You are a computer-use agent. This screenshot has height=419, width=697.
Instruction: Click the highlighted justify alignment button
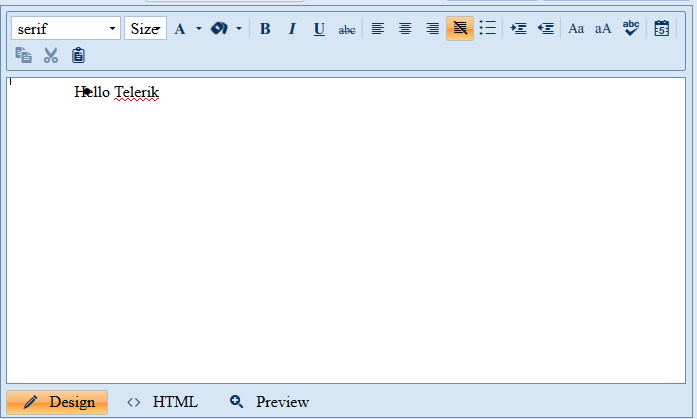[x=460, y=29]
